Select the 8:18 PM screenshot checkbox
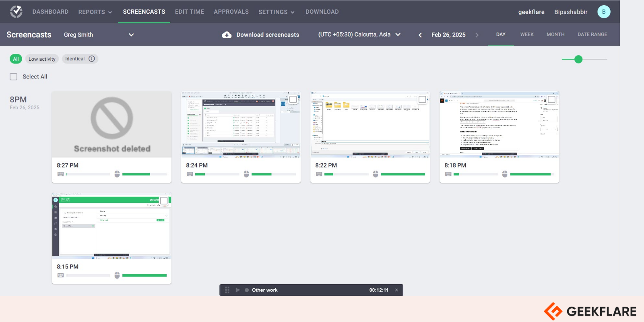 tap(552, 99)
